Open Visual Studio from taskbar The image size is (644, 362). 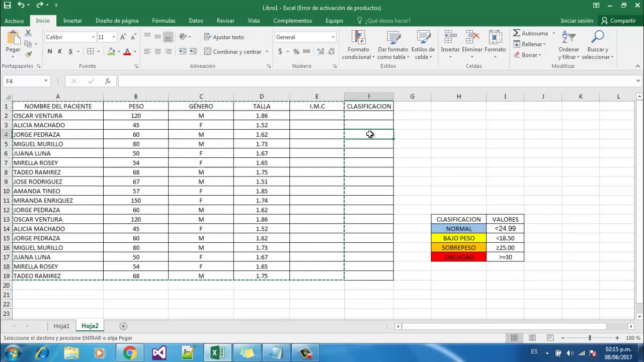tap(159, 353)
